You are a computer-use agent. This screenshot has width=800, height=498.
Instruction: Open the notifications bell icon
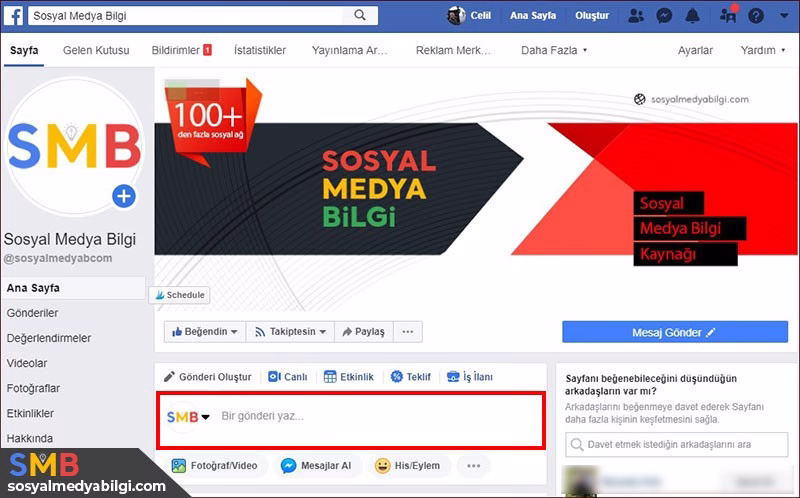692,16
